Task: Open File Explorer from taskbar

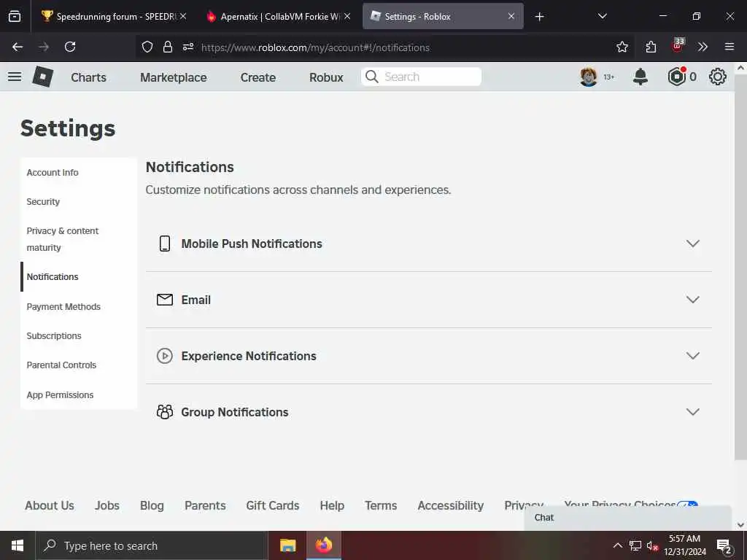Action: pyautogui.click(x=287, y=545)
